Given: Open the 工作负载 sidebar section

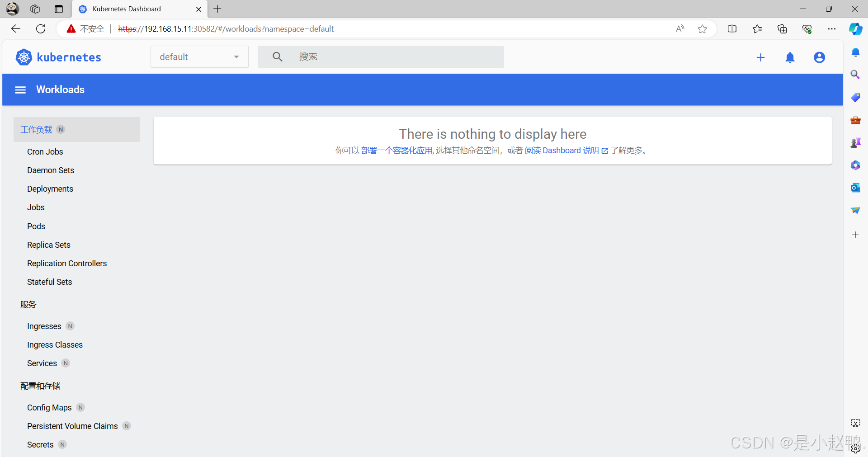Looking at the screenshot, I should [77, 130].
